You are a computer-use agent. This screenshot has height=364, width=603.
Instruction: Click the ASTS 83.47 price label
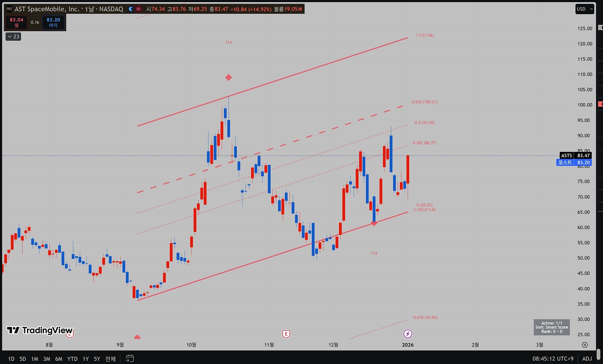(575, 155)
